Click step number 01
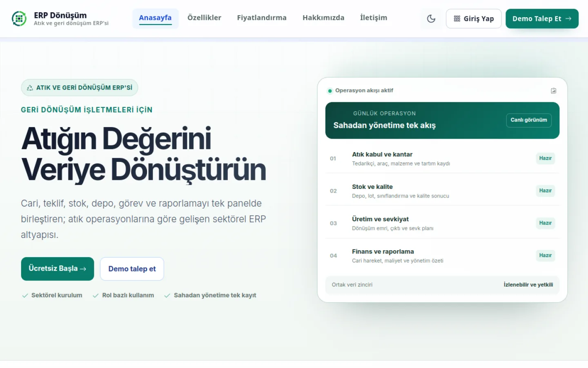 click(333, 159)
